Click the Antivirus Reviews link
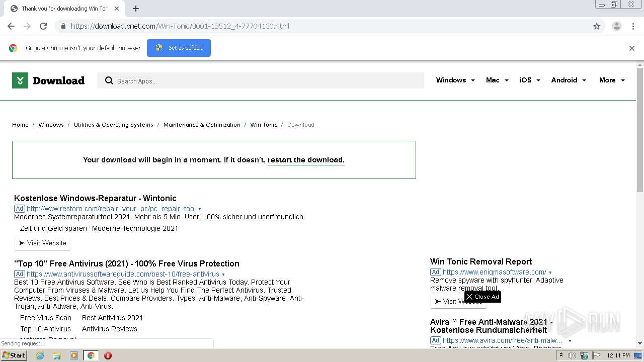Viewport: 644px width, 362px height. tap(110, 329)
